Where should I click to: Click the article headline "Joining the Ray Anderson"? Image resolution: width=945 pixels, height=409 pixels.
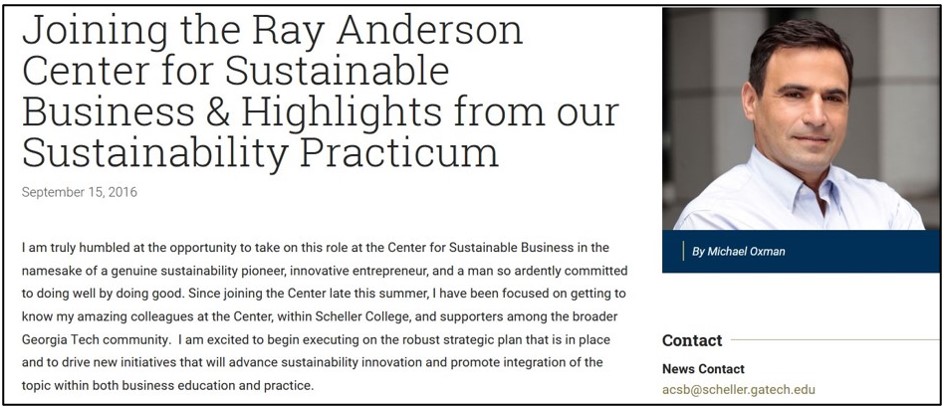[272, 30]
